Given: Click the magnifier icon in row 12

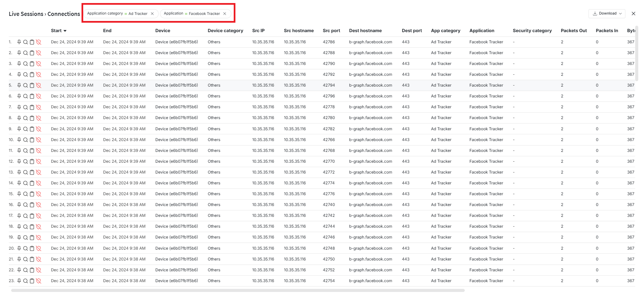Looking at the screenshot, I should [25, 161].
